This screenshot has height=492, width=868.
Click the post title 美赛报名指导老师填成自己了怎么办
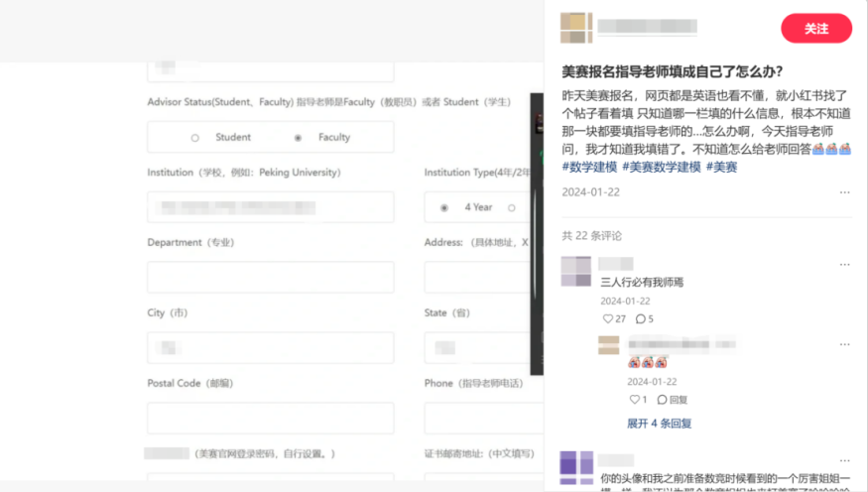coord(672,71)
